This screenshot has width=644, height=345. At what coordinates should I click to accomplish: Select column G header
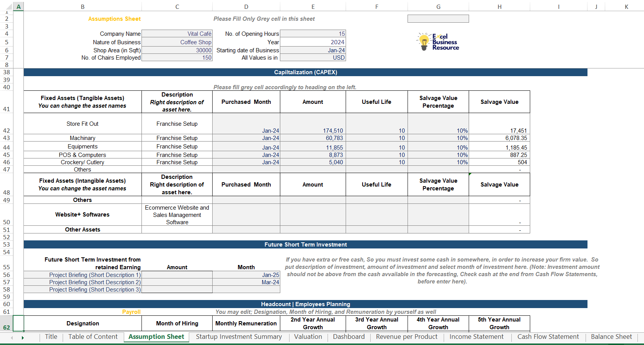coord(438,7)
